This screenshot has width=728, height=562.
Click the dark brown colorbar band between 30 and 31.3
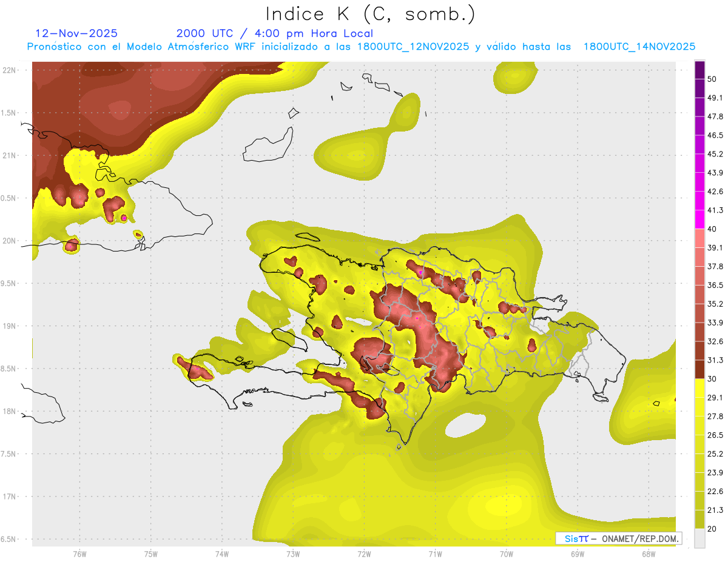pyautogui.click(x=699, y=370)
